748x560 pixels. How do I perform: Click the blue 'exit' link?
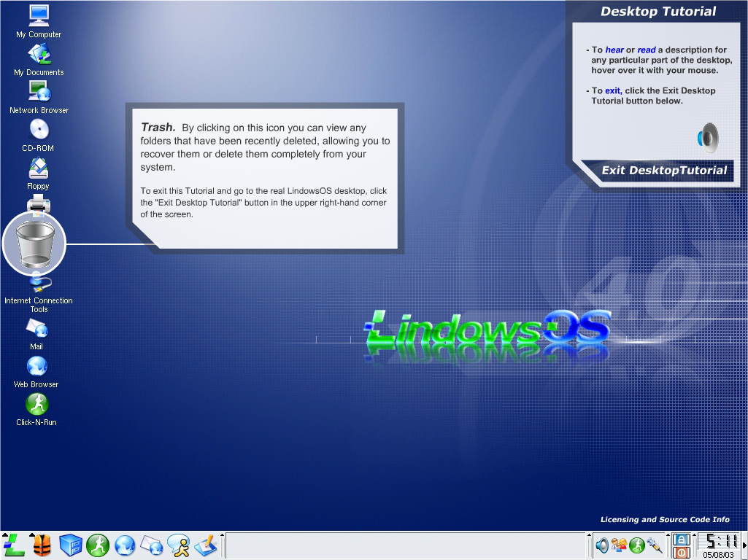(x=613, y=90)
